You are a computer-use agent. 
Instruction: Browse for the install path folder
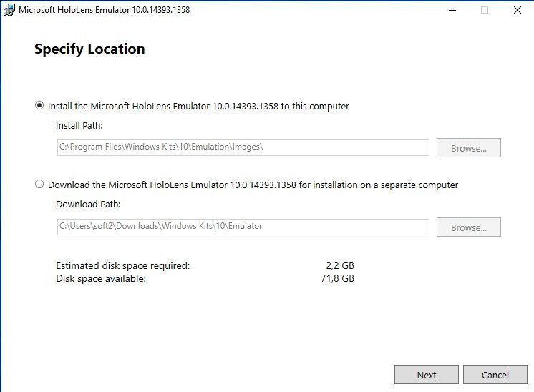[x=469, y=147]
